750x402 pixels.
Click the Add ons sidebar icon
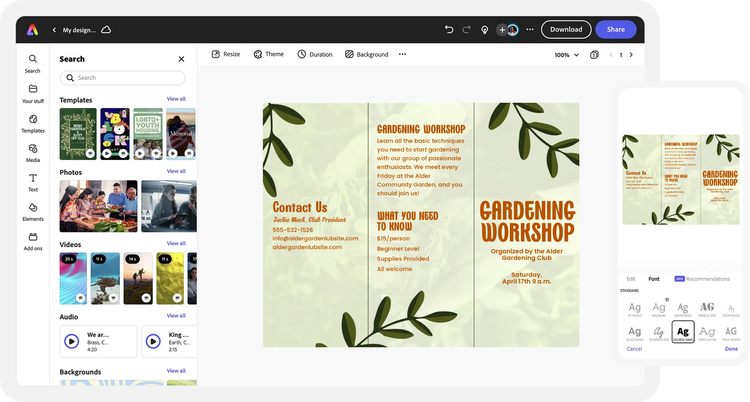(x=33, y=241)
